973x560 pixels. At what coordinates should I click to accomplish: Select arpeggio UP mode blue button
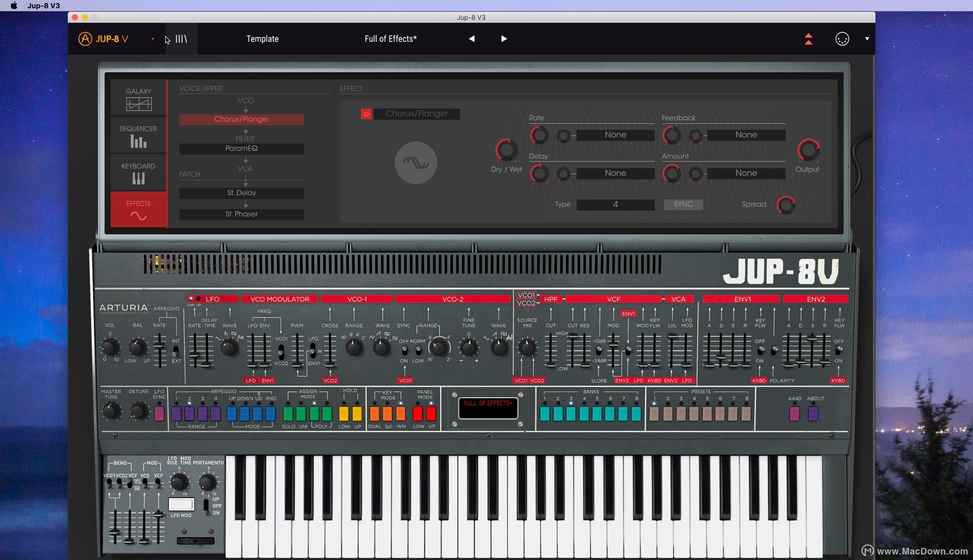232,414
